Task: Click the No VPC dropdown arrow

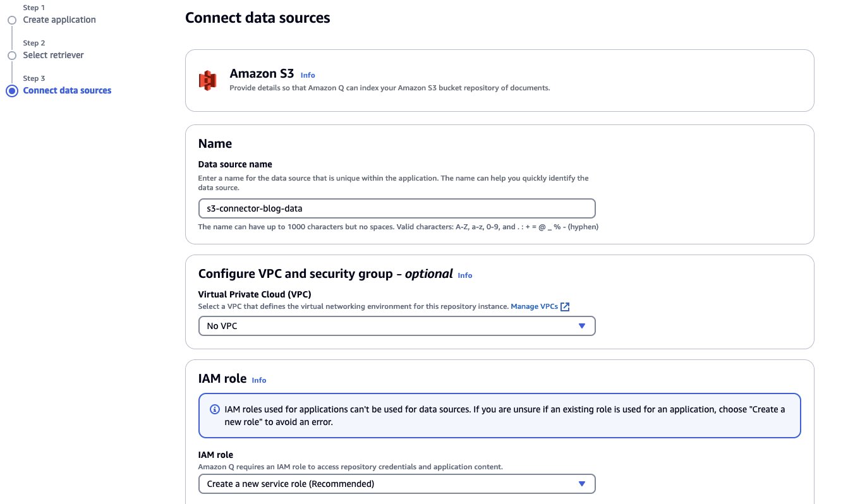Action: pos(582,326)
